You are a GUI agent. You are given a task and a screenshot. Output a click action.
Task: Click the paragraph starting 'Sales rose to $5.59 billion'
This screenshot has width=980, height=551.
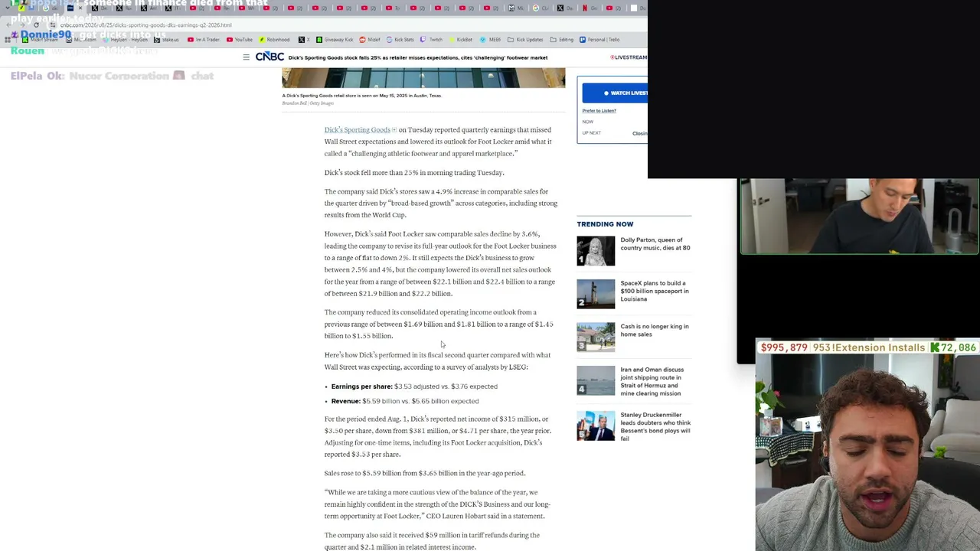click(x=425, y=474)
